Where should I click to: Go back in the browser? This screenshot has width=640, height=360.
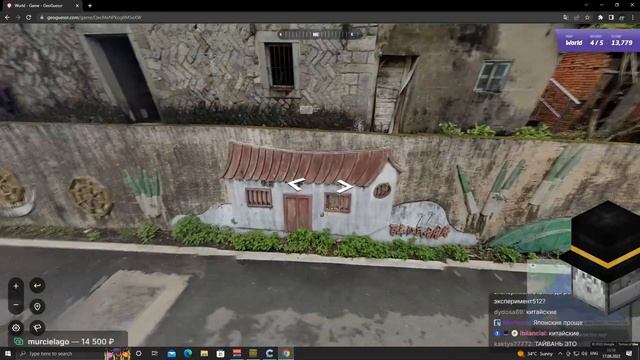(x=7, y=18)
